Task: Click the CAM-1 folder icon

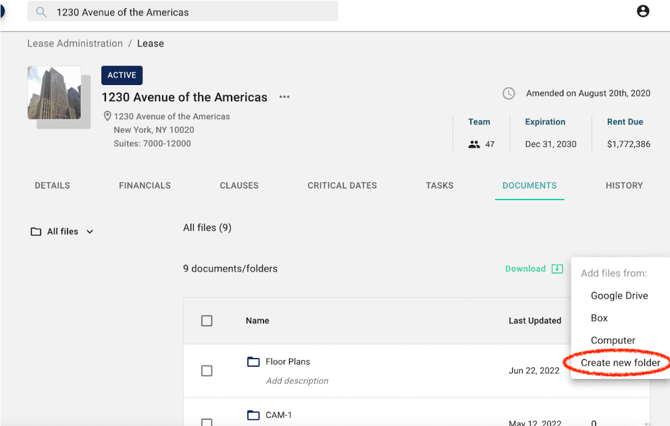Action: [253, 415]
